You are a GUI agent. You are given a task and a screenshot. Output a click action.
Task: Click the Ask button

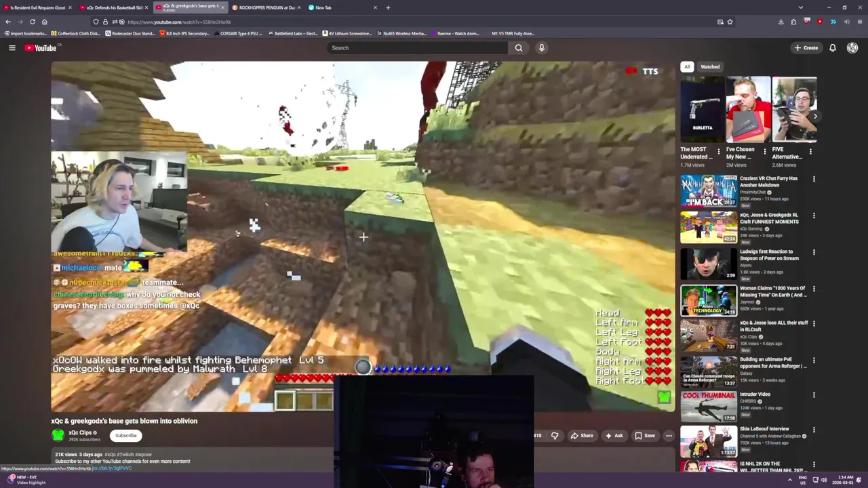[x=614, y=436]
